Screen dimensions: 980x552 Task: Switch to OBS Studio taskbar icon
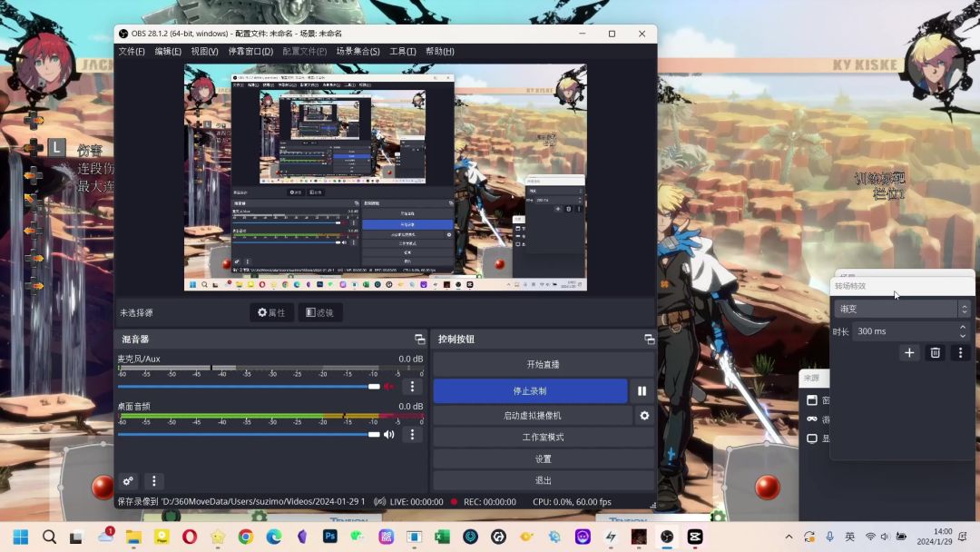point(667,537)
